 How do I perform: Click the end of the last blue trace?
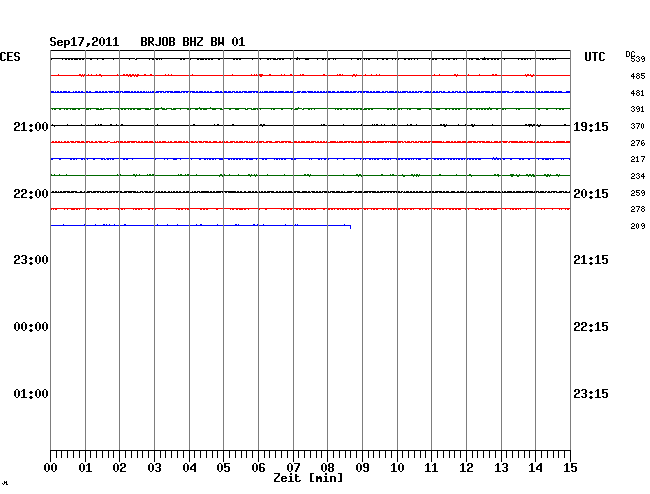(x=350, y=226)
